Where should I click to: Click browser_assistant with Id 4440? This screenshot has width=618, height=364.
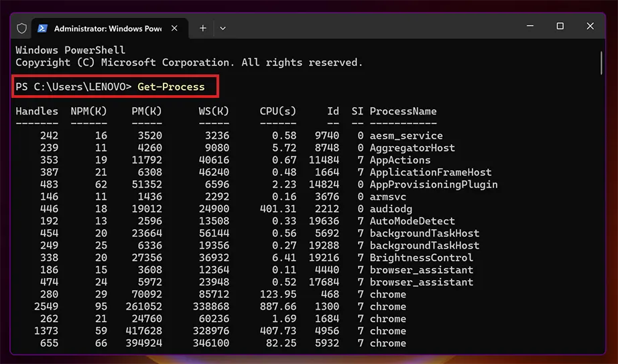pos(422,270)
